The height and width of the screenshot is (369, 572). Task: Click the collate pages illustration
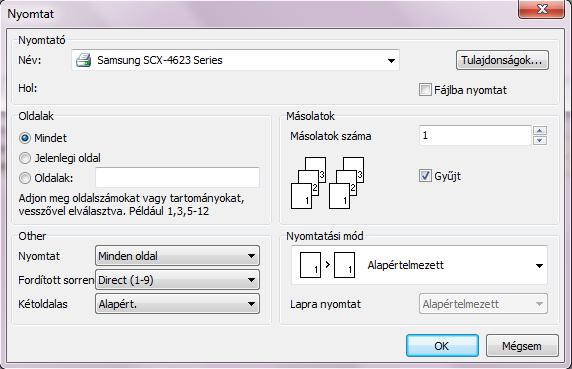(x=327, y=183)
